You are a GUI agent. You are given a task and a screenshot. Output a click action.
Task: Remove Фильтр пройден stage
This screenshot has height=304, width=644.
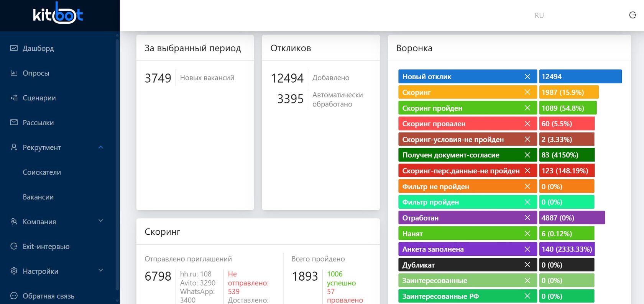[527, 202]
